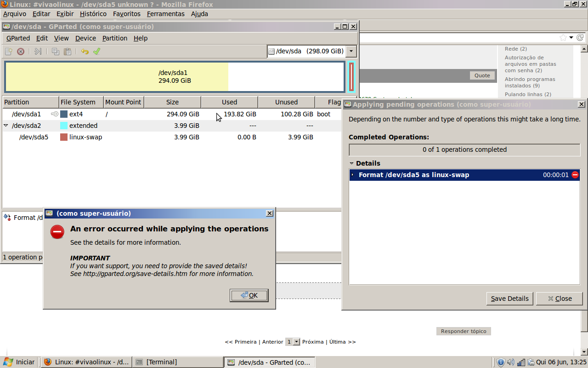
Task: Switch to the Terminal taskbar item
Action: click(177, 362)
